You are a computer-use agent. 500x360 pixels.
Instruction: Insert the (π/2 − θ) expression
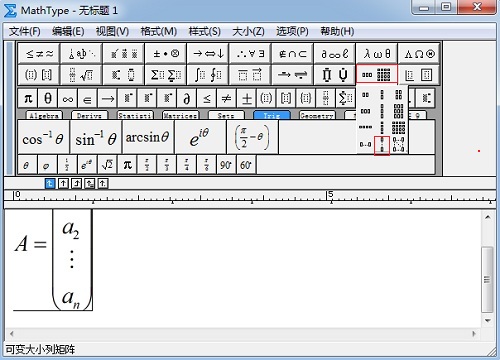pos(252,137)
